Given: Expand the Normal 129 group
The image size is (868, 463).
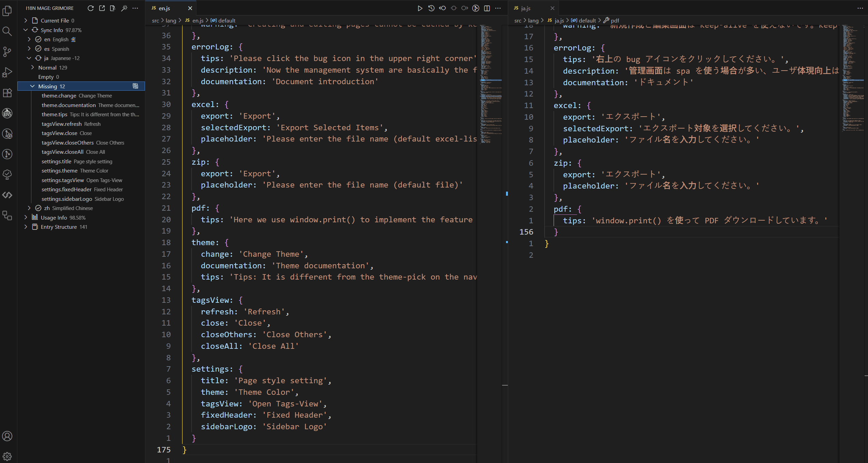Looking at the screenshot, I should [x=33, y=68].
